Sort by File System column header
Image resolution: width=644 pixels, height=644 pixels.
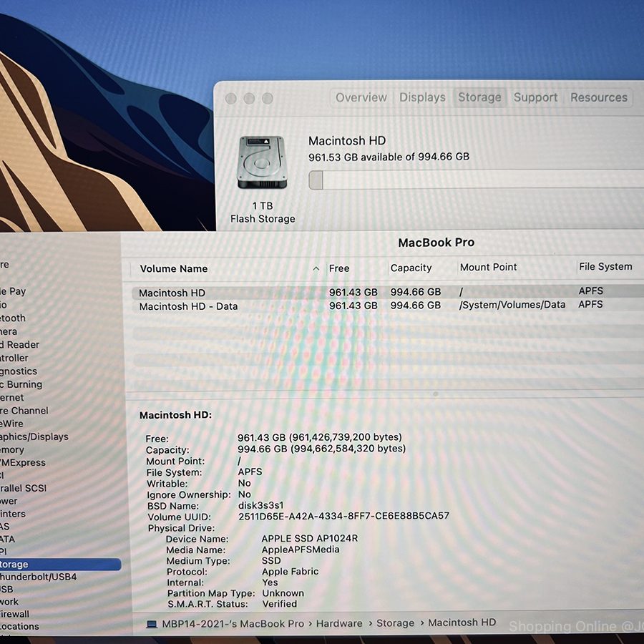pos(605,267)
